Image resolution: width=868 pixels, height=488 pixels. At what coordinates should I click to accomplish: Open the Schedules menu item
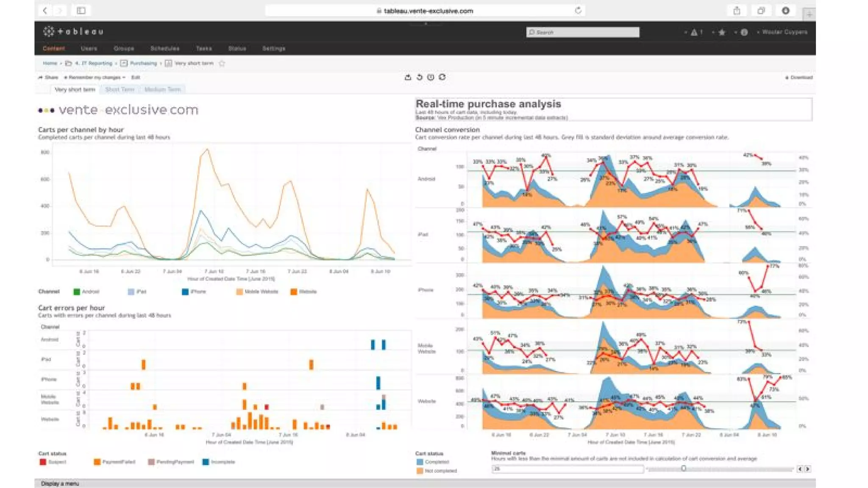(164, 49)
